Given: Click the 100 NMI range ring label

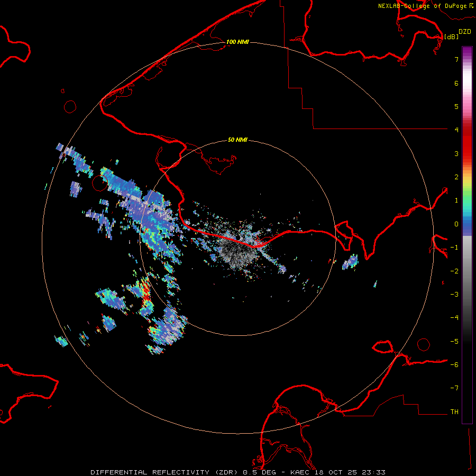Looking at the screenshot, I should click(237, 42).
